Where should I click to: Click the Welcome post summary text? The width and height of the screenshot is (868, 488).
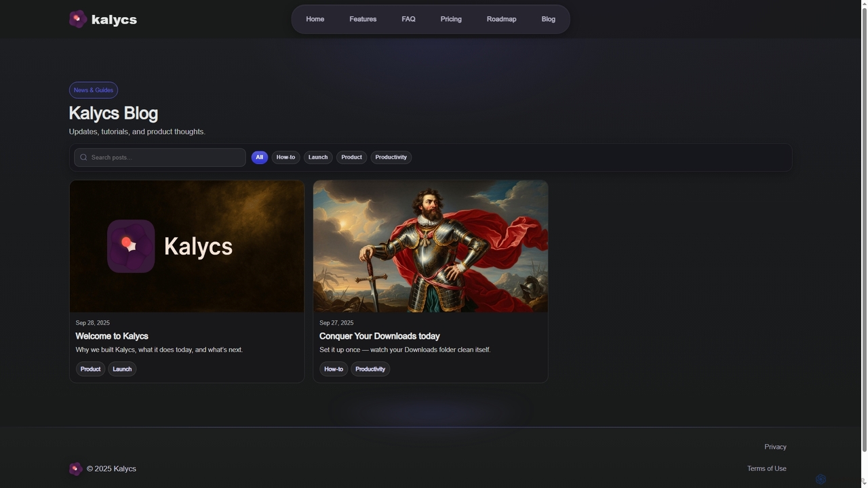click(x=159, y=350)
